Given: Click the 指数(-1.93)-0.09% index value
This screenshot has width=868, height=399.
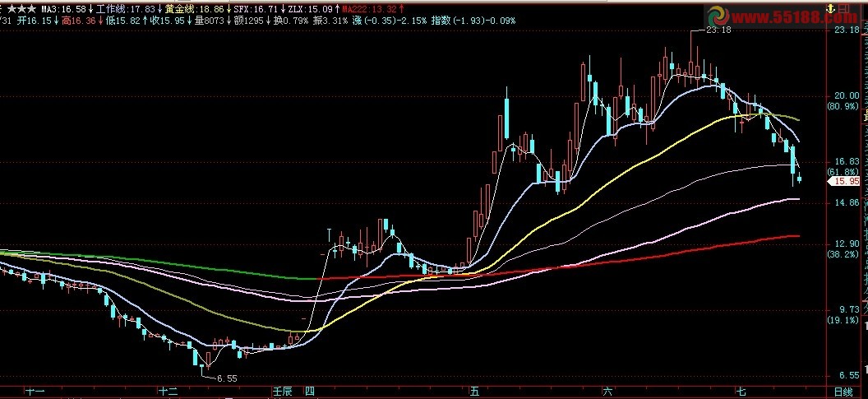Looking at the screenshot, I should point(473,21).
